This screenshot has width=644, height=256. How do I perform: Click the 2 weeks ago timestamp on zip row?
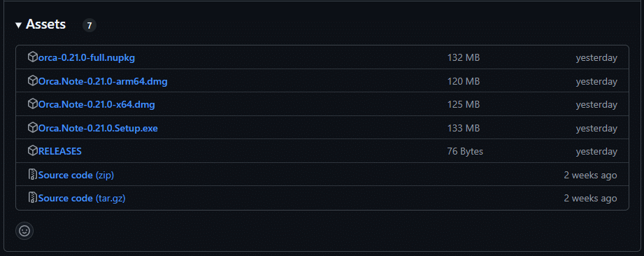pyautogui.click(x=590, y=175)
